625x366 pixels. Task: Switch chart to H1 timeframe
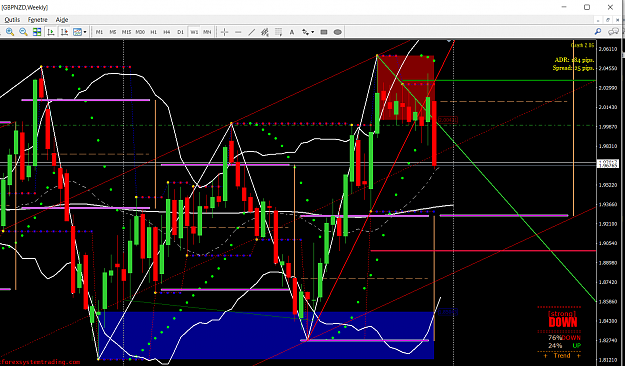[153, 32]
